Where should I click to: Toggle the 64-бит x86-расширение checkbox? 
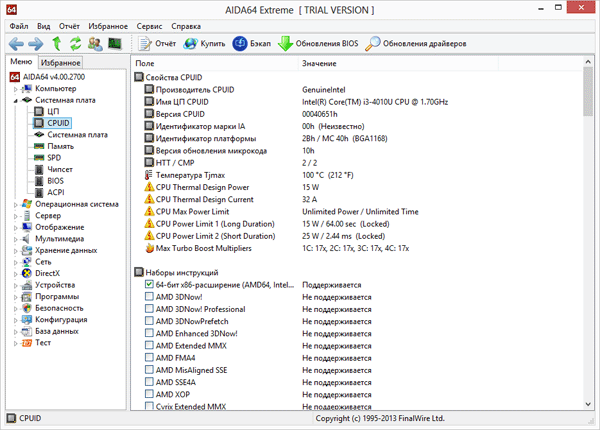click(x=149, y=284)
